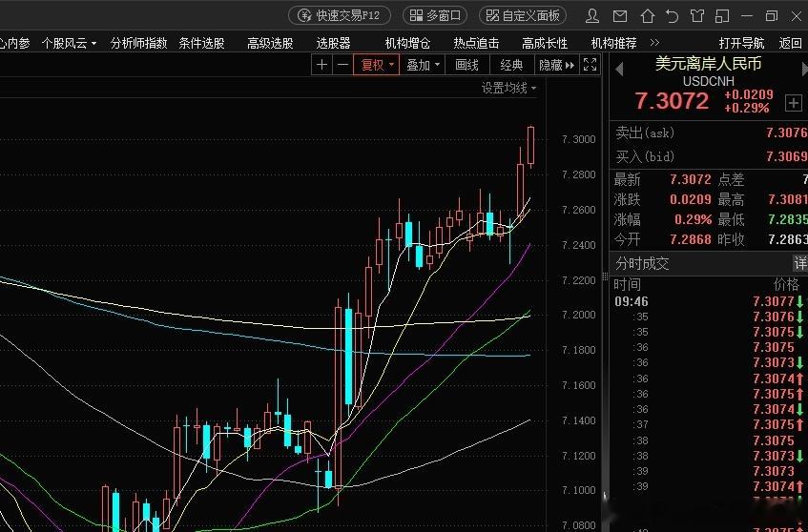The height and width of the screenshot is (532, 808).
Task: Click 涨幅 0.29% value
Action: pos(694,220)
